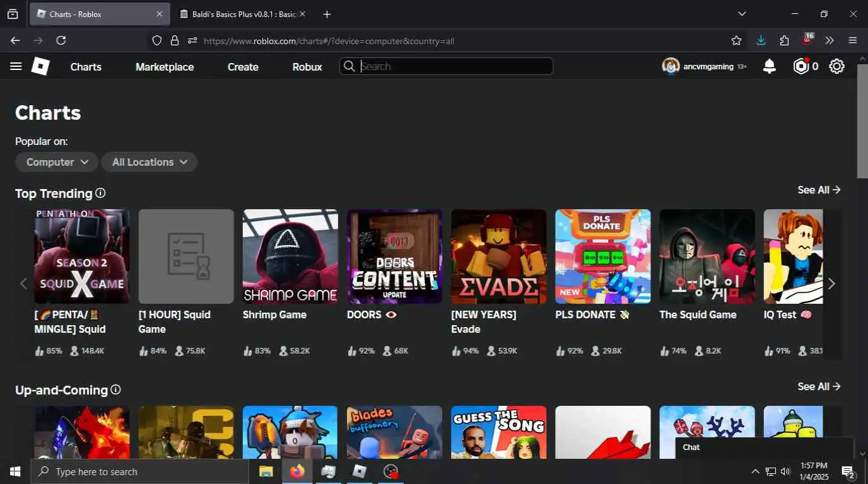Open Firefox View icon in tab bar
Viewport: 868px width, 484px height.
click(13, 14)
